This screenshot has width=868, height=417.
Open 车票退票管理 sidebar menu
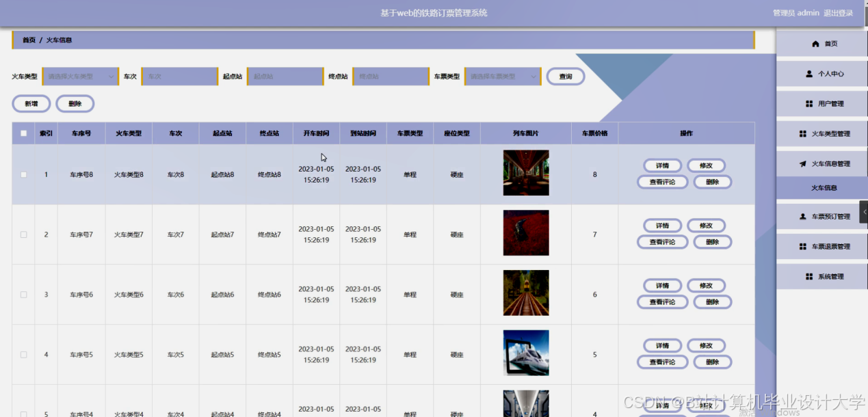pyautogui.click(x=822, y=247)
